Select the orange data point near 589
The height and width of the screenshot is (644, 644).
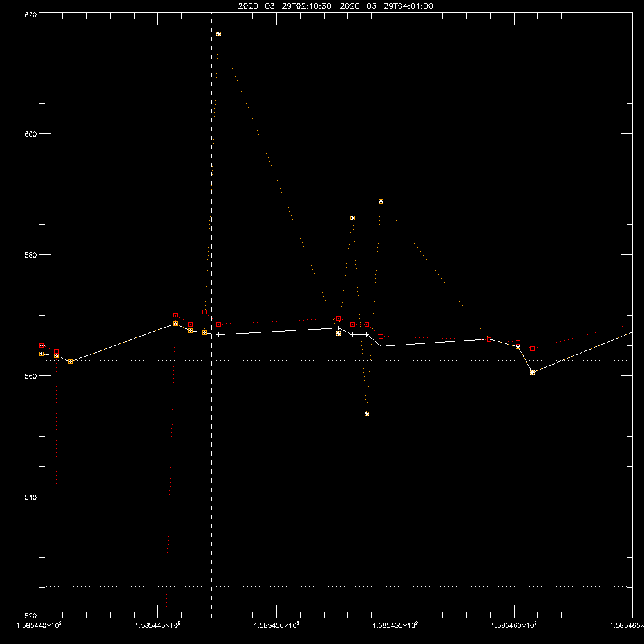pos(381,201)
